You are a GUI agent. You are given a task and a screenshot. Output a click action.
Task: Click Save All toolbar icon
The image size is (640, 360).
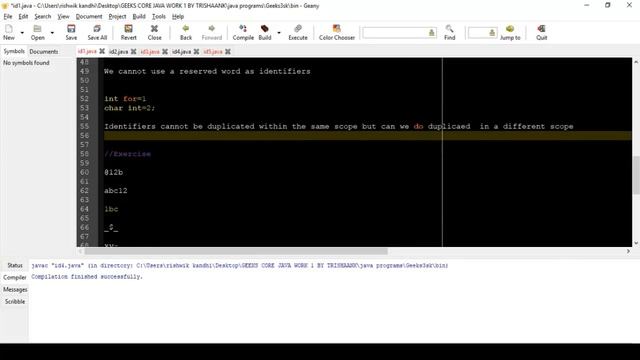click(x=97, y=32)
